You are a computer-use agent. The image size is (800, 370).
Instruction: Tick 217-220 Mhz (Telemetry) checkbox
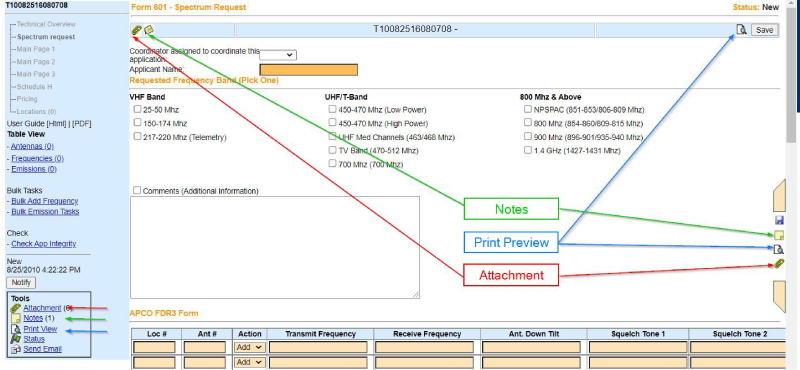(137, 137)
